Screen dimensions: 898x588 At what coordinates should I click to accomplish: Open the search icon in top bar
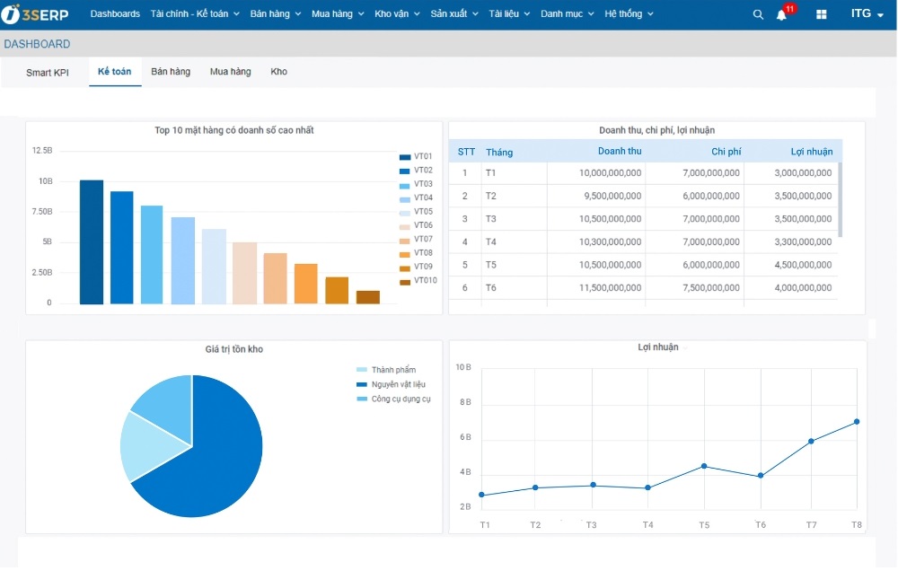(x=757, y=13)
